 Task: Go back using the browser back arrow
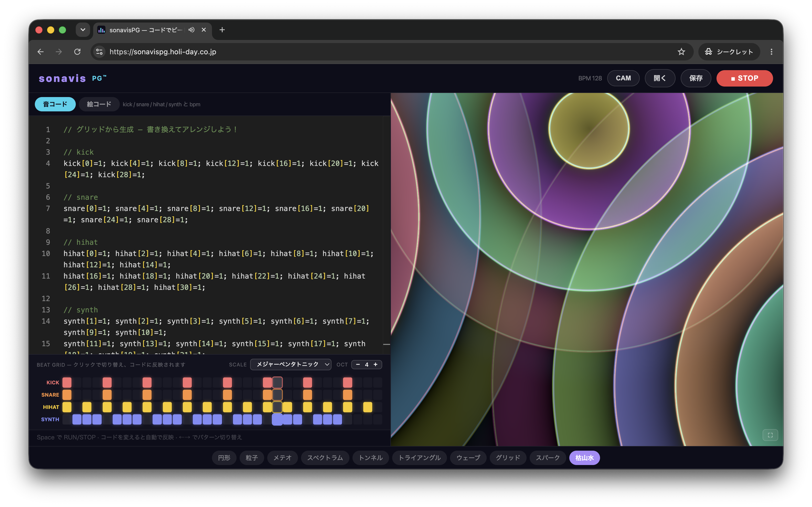(x=40, y=52)
